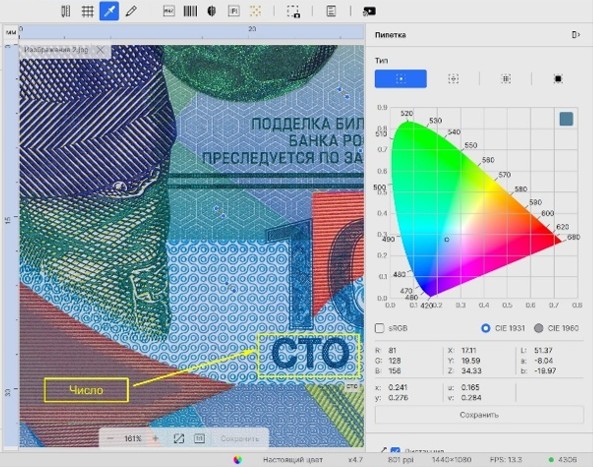Viewport: 593px width, 467px height.
Task: Click the FPS: 13.3 status entry
Action: (506, 460)
